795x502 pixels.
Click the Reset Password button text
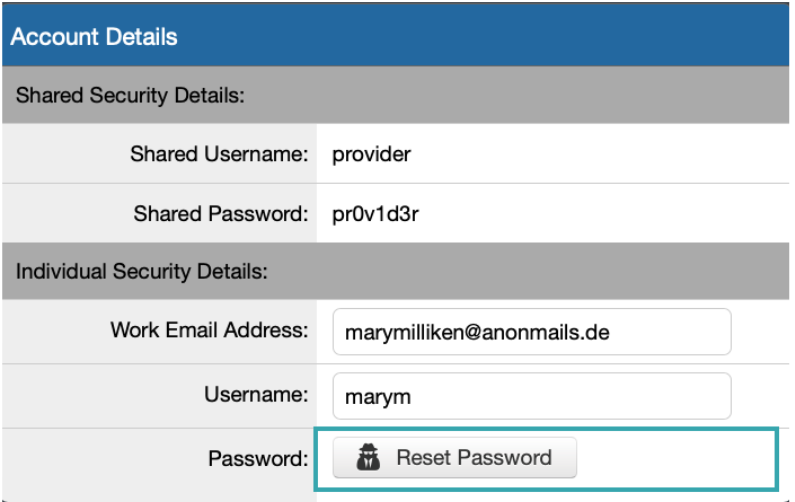(x=474, y=457)
